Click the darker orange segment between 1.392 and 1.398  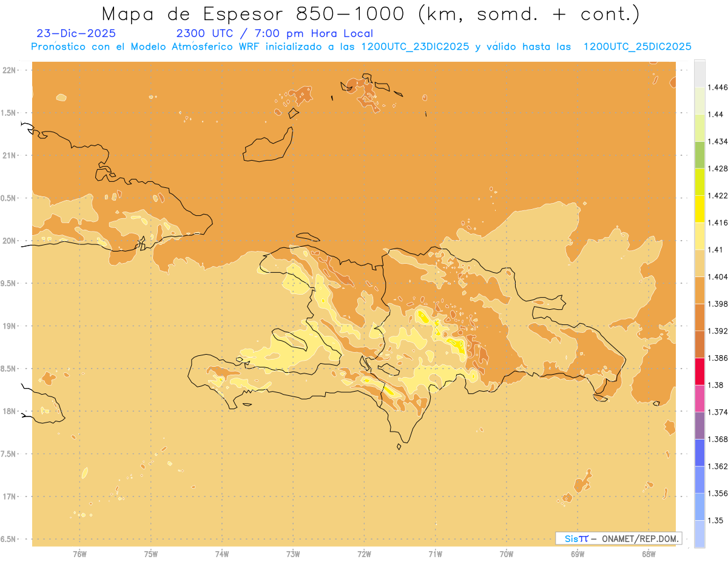pos(699,317)
